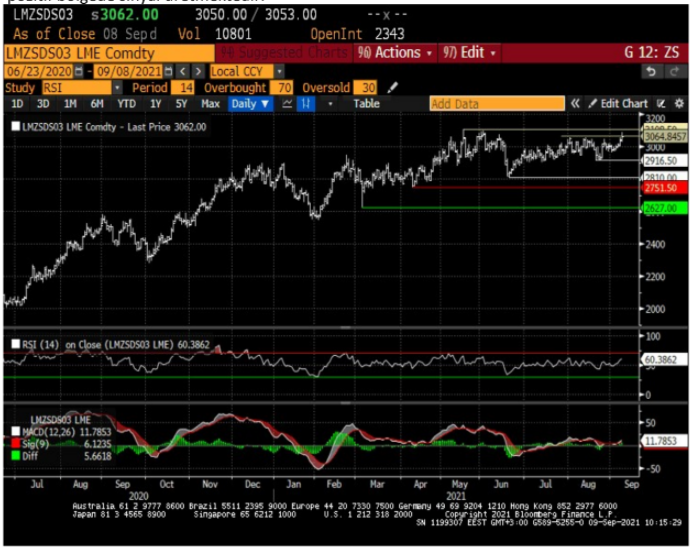Click the Period 14 field
This screenshot has height=551, width=696.
pyautogui.click(x=183, y=88)
